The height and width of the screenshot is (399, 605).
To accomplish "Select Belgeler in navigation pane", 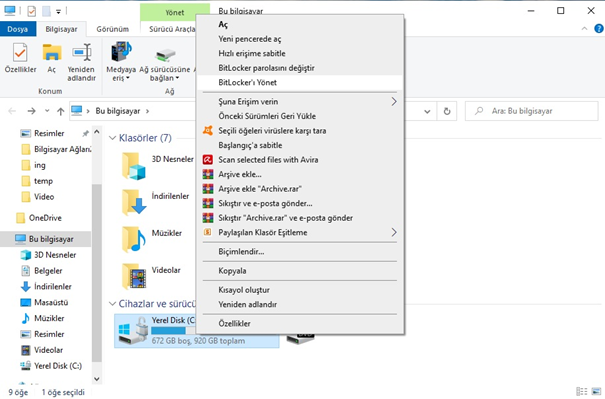I will 41,271.
